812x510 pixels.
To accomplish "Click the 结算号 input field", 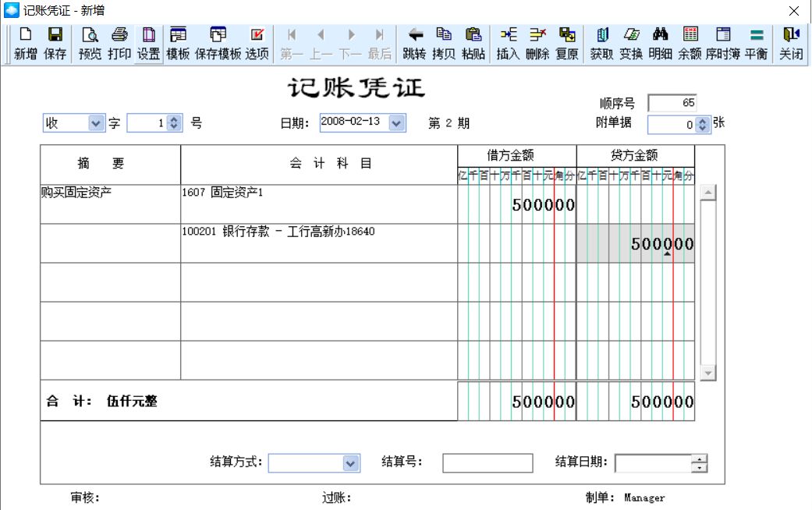I will coord(488,463).
